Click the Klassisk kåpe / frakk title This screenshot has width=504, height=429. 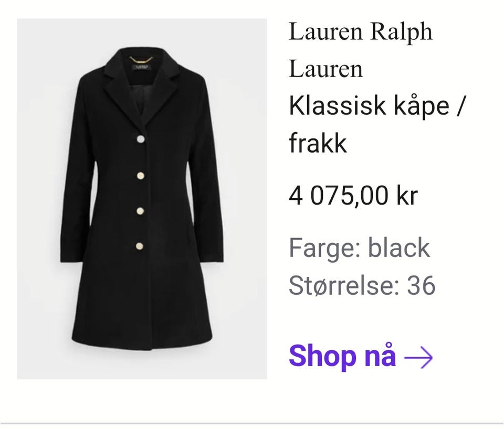(x=377, y=124)
